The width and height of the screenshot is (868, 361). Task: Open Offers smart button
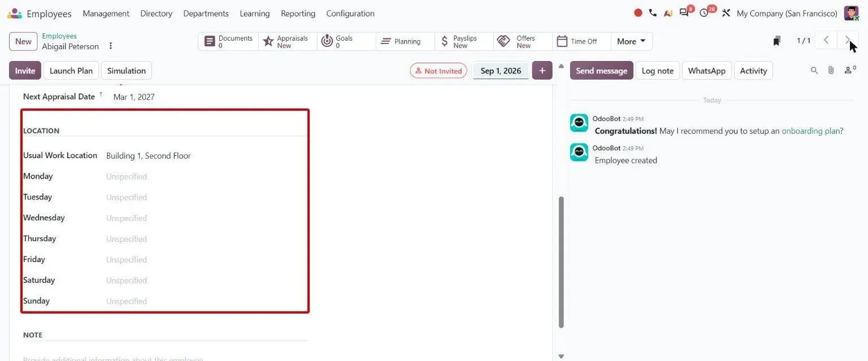(x=523, y=41)
